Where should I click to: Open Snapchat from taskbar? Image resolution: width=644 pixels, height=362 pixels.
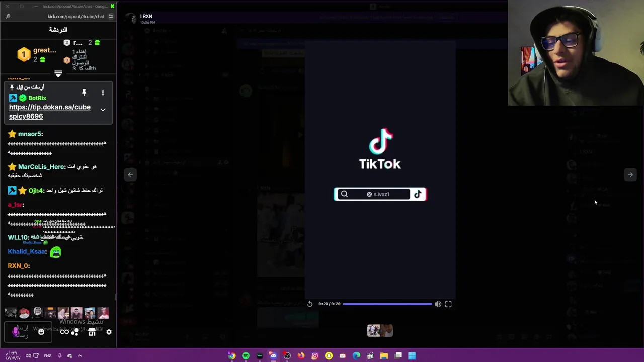329,356
